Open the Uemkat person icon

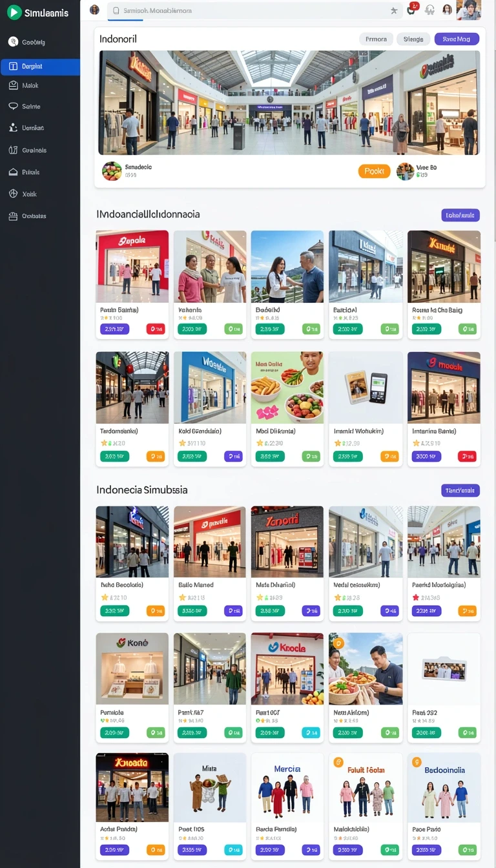13,128
